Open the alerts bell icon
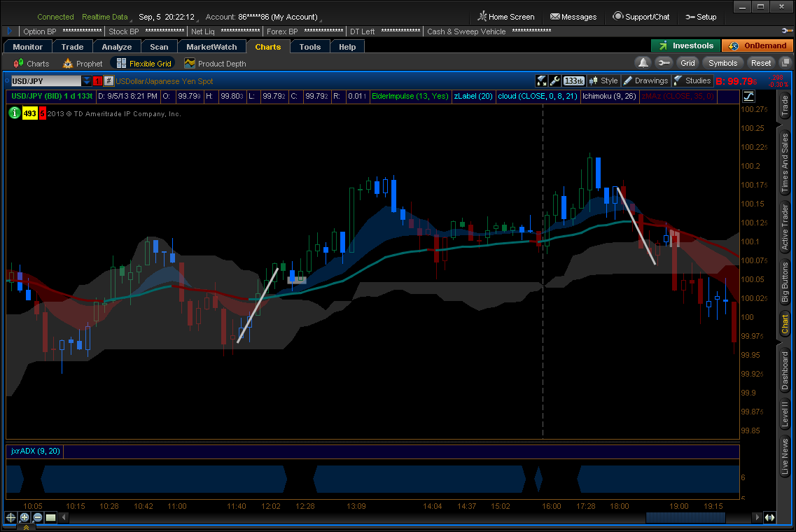The height and width of the screenshot is (532, 796). point(643,63)
